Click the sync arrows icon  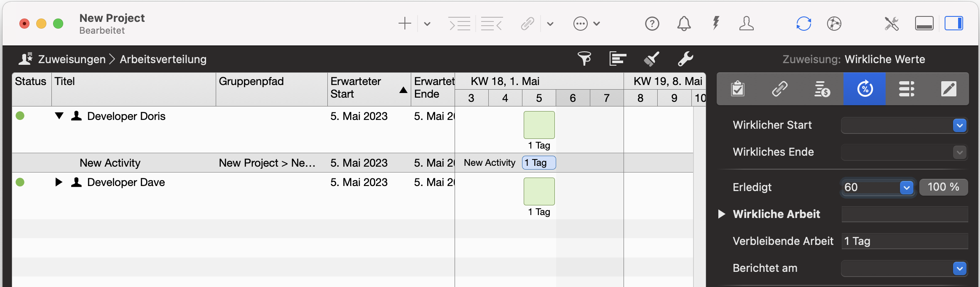pos(803,24)
